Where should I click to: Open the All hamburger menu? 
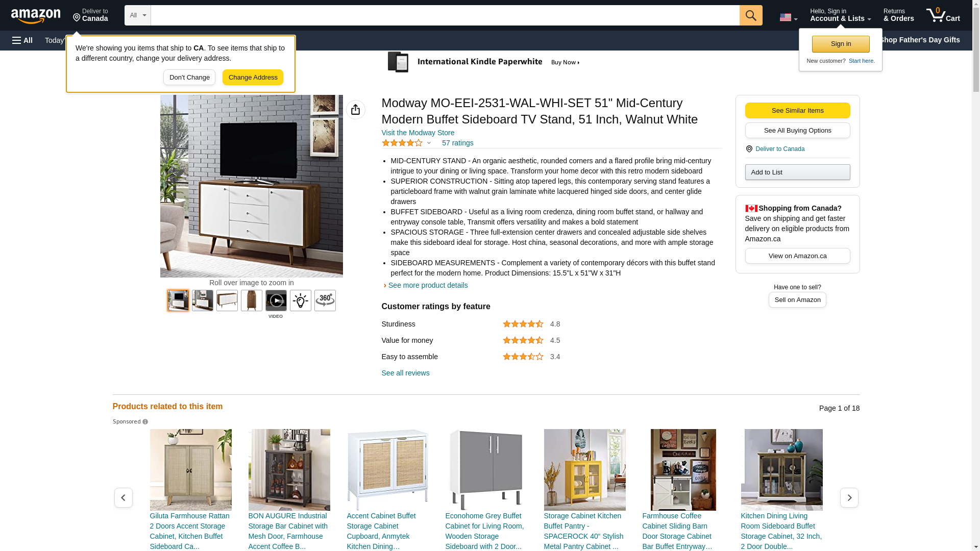[22, 40]
